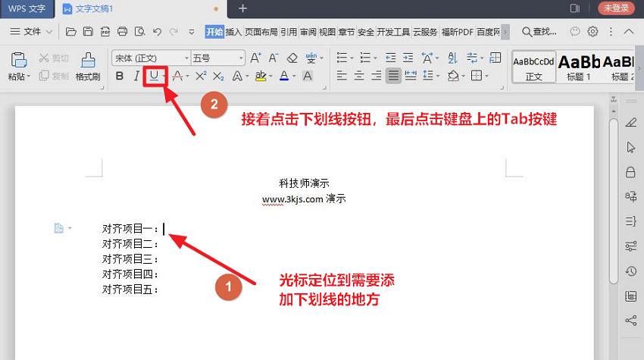Switch to the 页面布局 ribbon tab
Image resolution: width=644 pixels, height=360 pixels.
[261, 32]
